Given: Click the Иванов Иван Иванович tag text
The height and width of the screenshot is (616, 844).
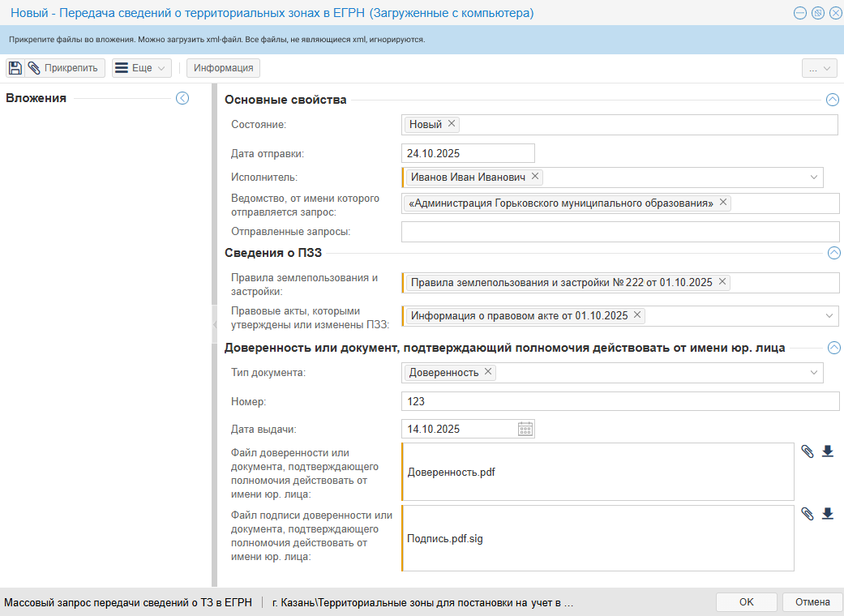Looking at the screenshot, I should (x=468, y=177).
